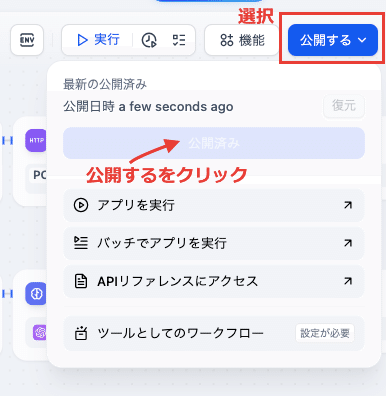The width and height of the screenshot is (386, 396).
Task: Open run history clock icon
Action: 149,40
